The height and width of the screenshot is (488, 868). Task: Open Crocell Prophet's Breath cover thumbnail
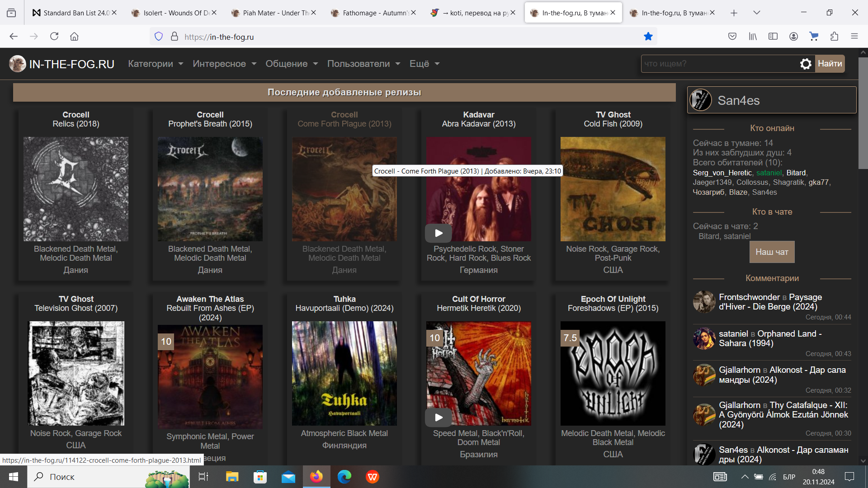[210, 189]
